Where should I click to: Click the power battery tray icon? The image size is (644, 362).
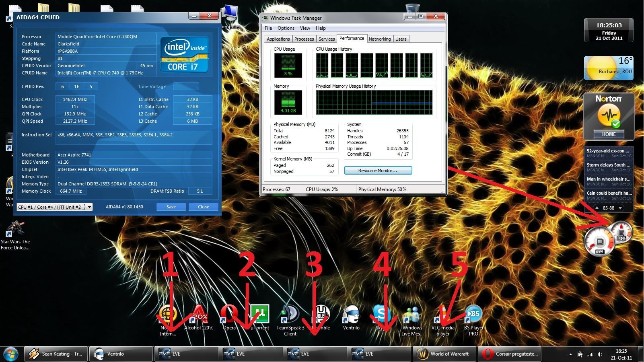point(580,354)
